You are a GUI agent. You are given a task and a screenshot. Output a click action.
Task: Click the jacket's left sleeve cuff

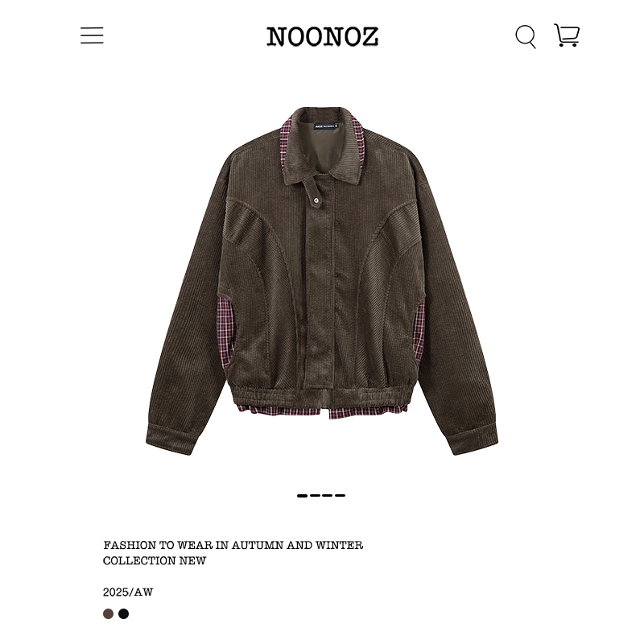coord(170,440)
